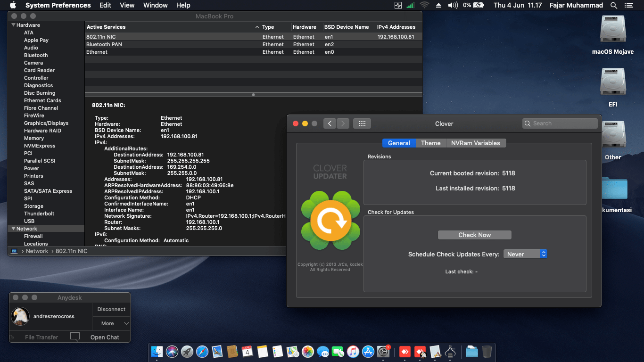Screen dimensions: 644x362
Task: Select USB in the Hardware list
Action: coord(29,221)
